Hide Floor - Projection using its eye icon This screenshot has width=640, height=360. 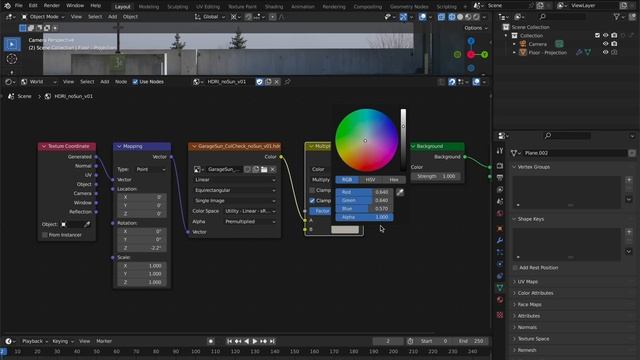pyautogui.click(x=606, y=53)
